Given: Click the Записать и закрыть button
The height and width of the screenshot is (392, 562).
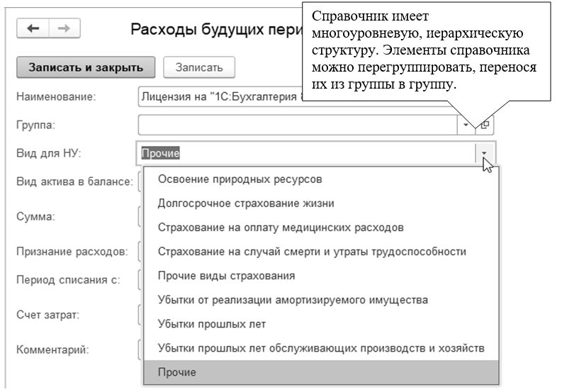Looking at the screenshot, I should [x=86, y=67].
